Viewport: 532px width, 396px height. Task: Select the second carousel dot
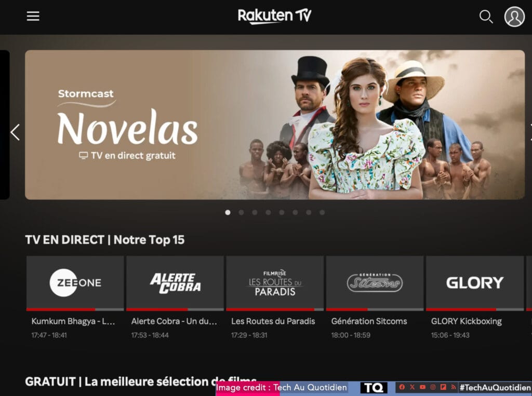pos(241,212)
